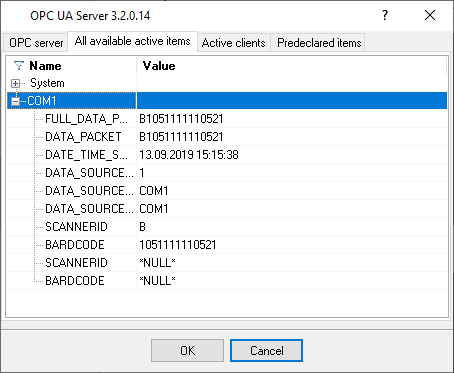Click the OK button

pos(187,351)
